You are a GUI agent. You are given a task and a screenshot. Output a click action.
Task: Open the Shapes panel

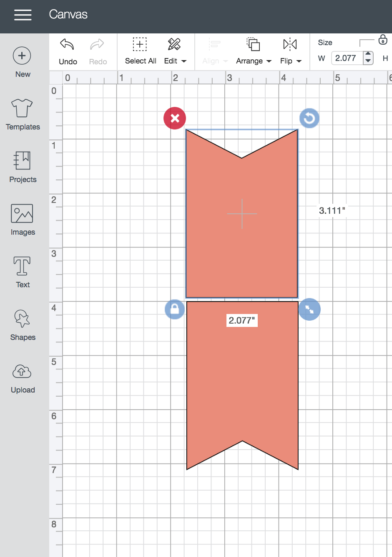[x=23, y=325]
